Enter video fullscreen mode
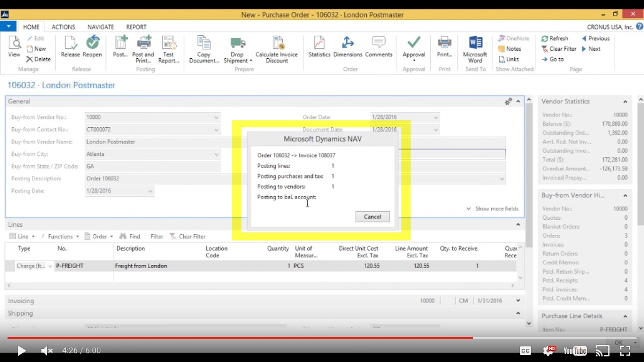644x362 pixels. [625, 351]
